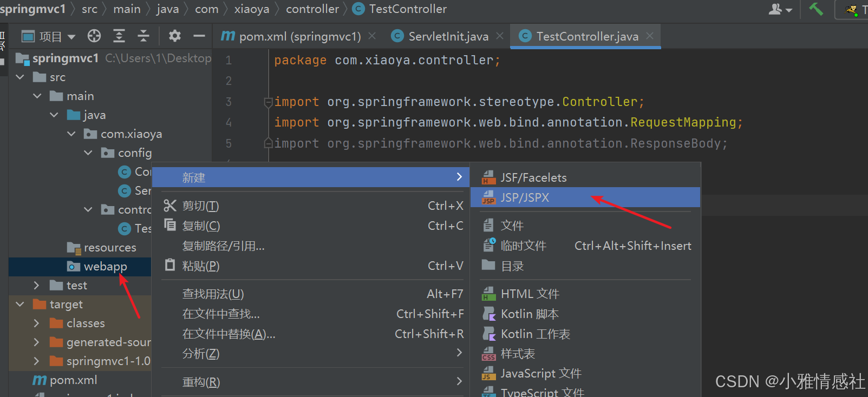Create new Kotlin 脚本
This screenshot has width=868, height=397.
(x=585, y=314)
